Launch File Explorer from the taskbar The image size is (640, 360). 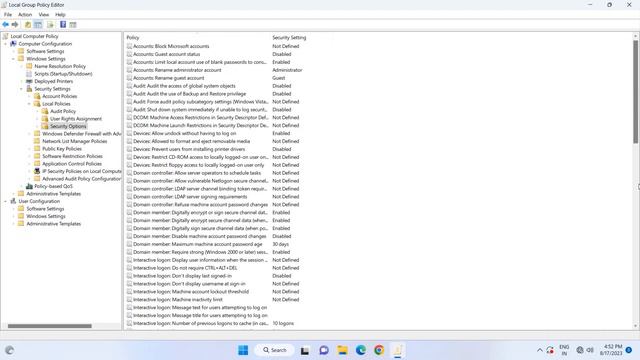pos(342,350)
